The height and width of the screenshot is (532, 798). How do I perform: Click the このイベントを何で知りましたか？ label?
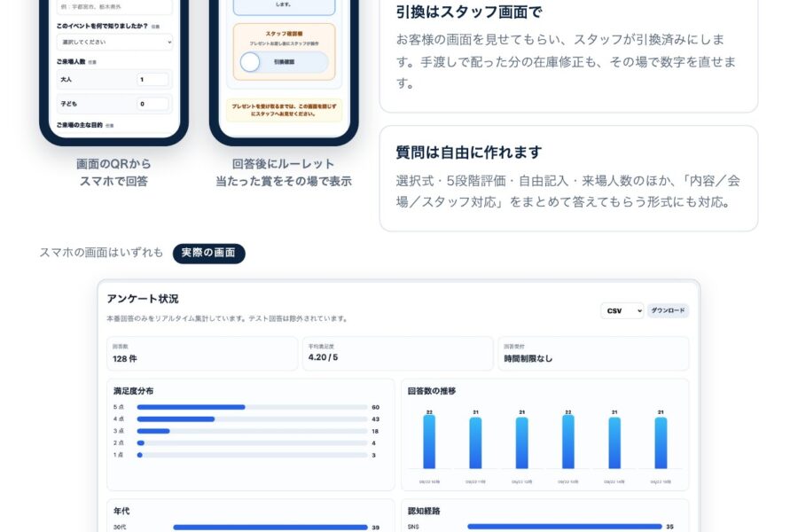[102, 26]
